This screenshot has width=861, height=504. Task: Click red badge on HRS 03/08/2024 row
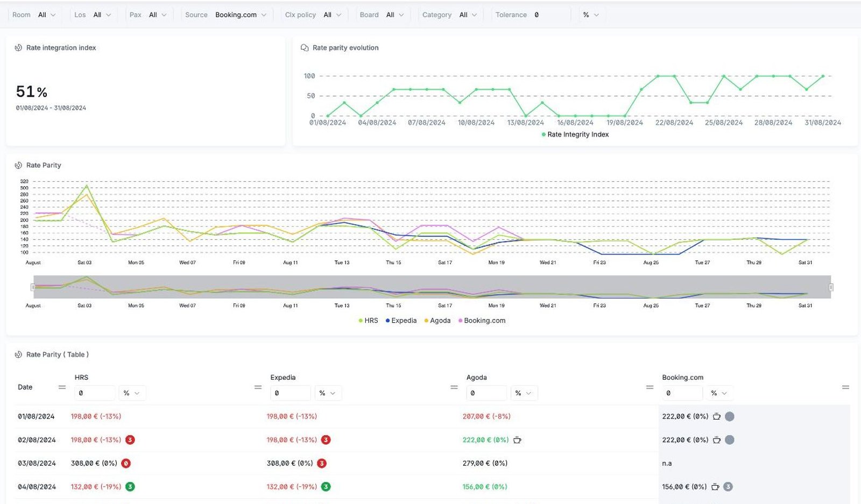pos(126,463)
